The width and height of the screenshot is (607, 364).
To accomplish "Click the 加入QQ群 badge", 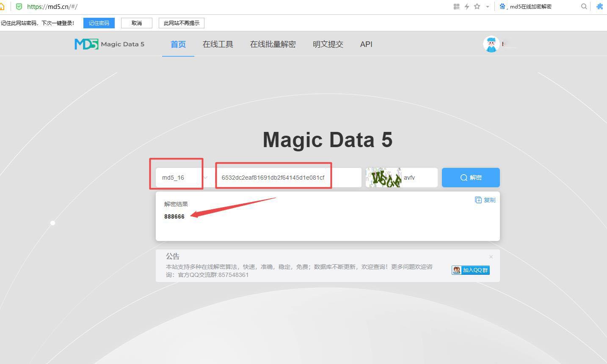I will pos(471,270).
